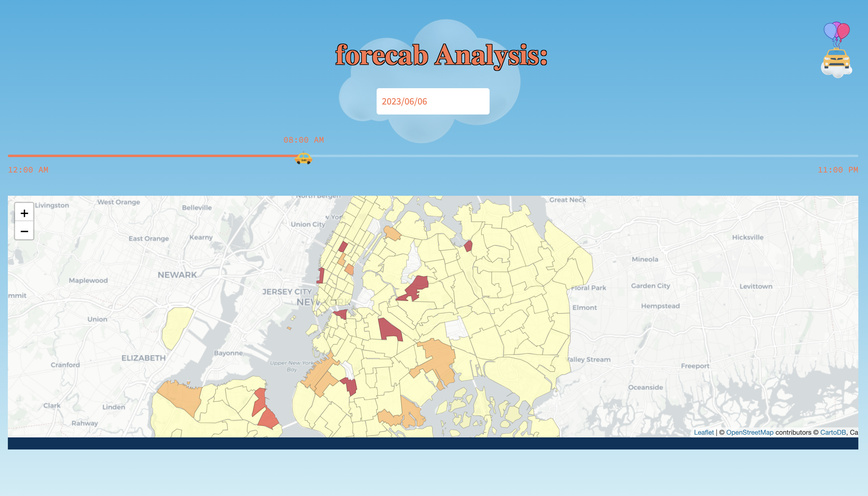Open the CartoDB attribution link

(833, 432)
